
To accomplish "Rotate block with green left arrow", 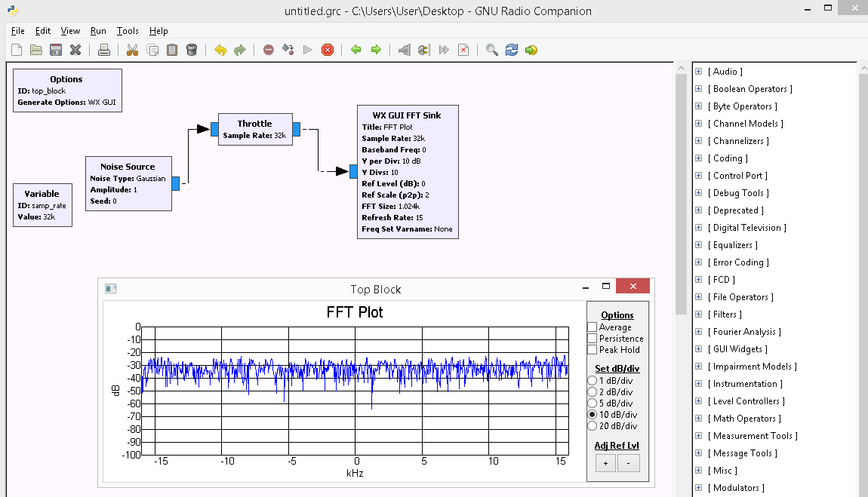I will coord(356,51).
